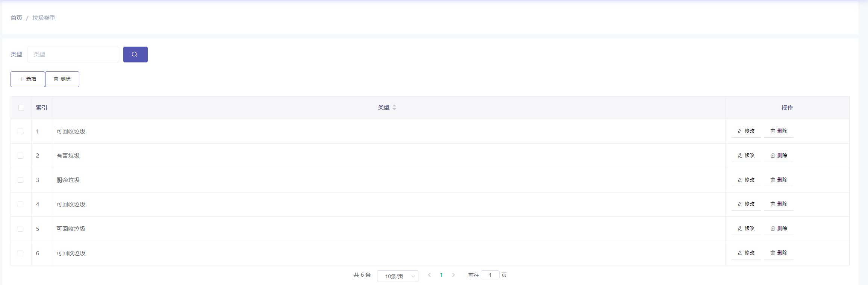Sort by the 类型 column sort arrows

tap(394, 108)
